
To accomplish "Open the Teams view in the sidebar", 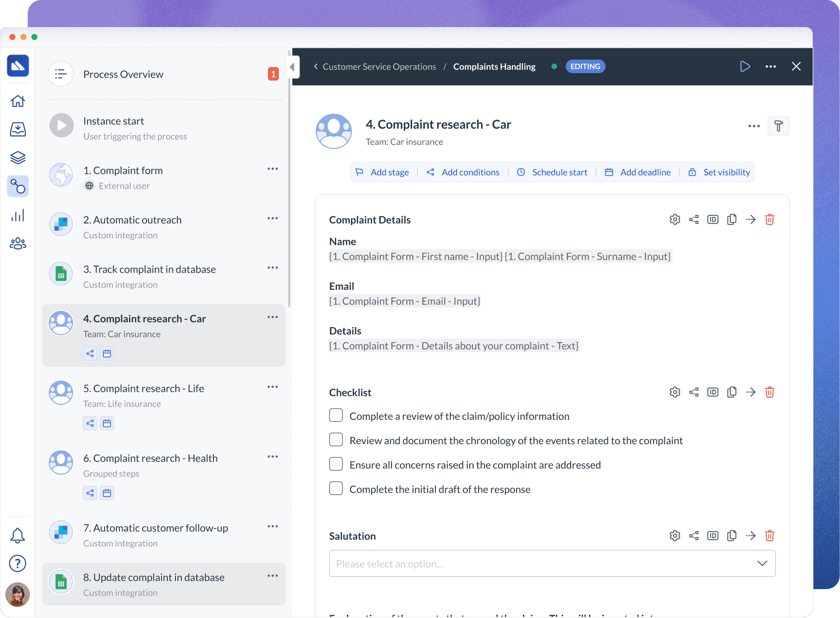I will click(x=18, y=243).
